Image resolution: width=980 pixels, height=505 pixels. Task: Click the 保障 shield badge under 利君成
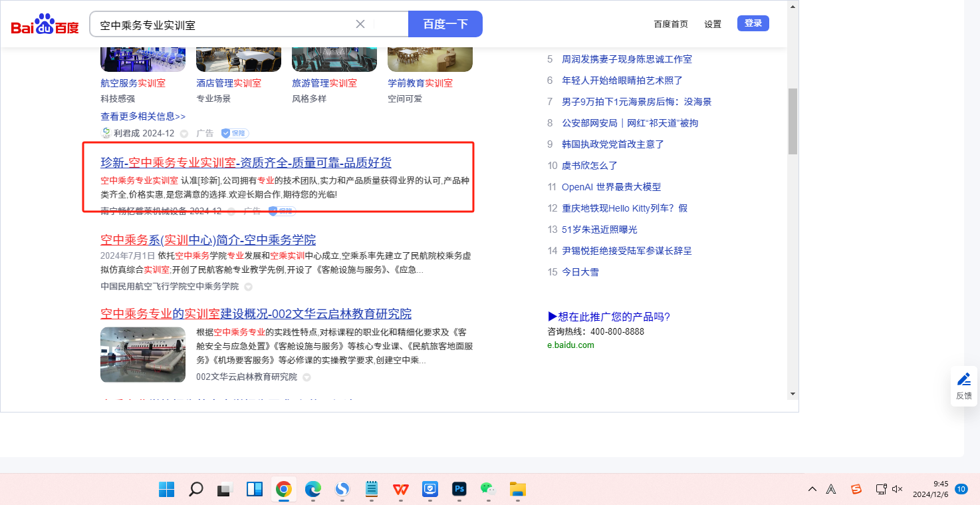tap(235, 133)
